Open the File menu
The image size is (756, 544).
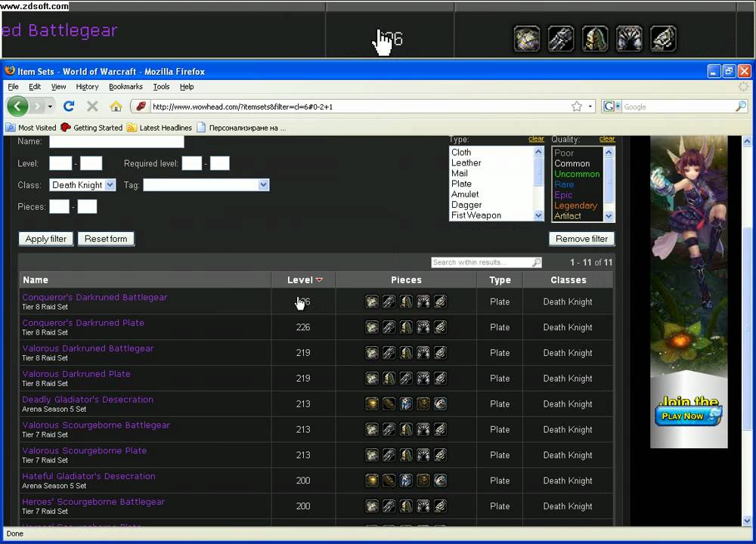coord(13,87)
